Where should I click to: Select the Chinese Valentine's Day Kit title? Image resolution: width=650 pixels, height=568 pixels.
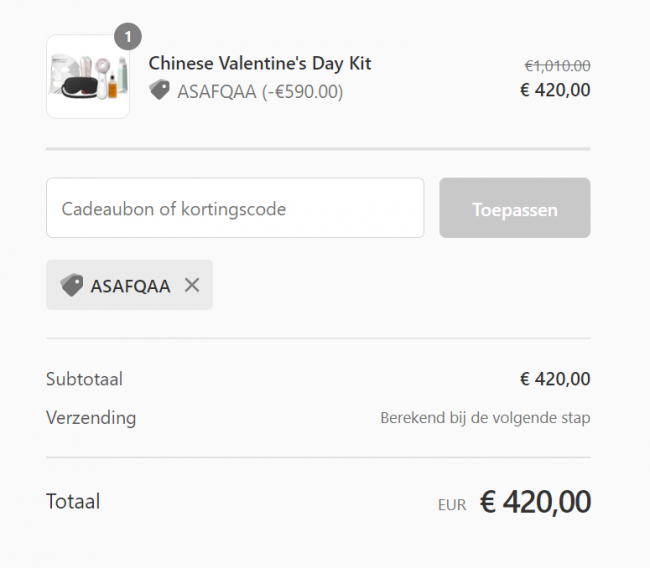click(x=260, y=63)
